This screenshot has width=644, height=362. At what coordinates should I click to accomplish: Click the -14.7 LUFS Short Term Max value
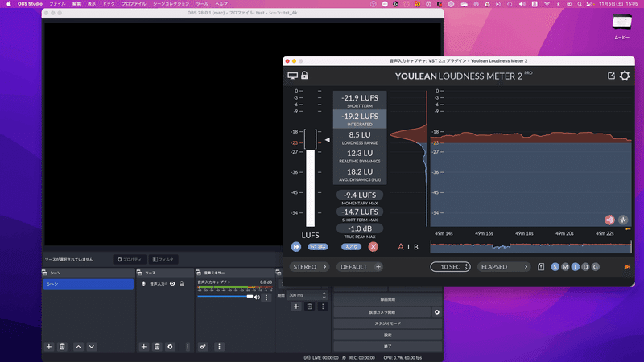point(360,212)
